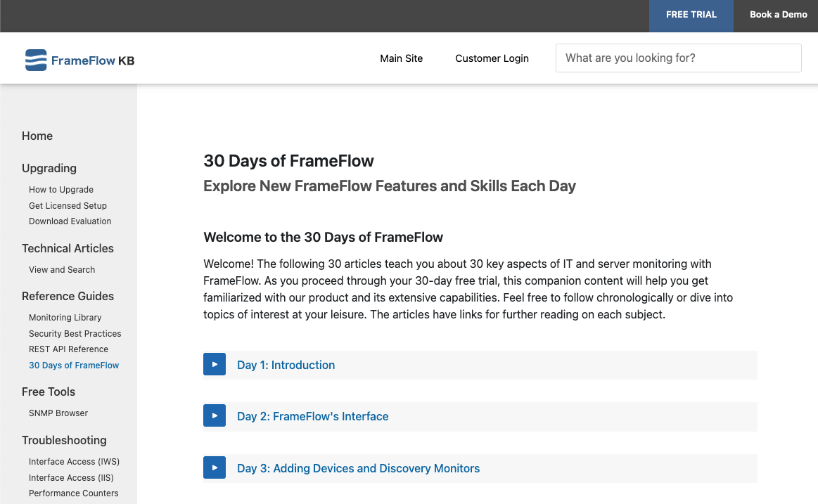The height and width of the screenshot is (504, 818).
Task: Open How to Upgrade
Action: pyautogui.click(x=61, y=190)
